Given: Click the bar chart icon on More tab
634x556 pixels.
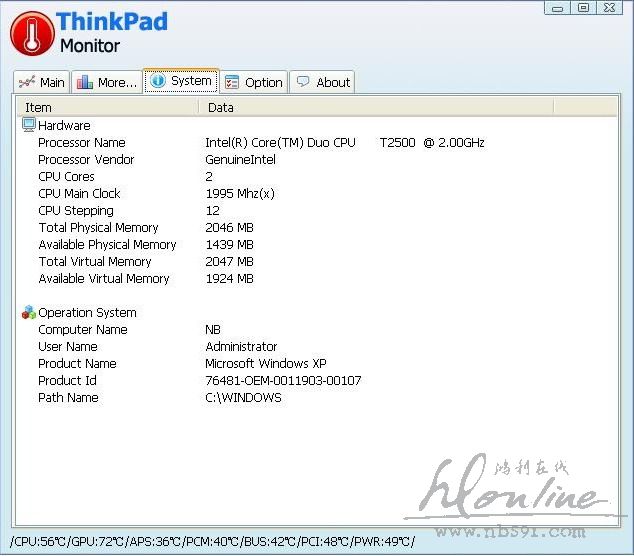Looking at the screenshot, I should click(x=85, y=82).
